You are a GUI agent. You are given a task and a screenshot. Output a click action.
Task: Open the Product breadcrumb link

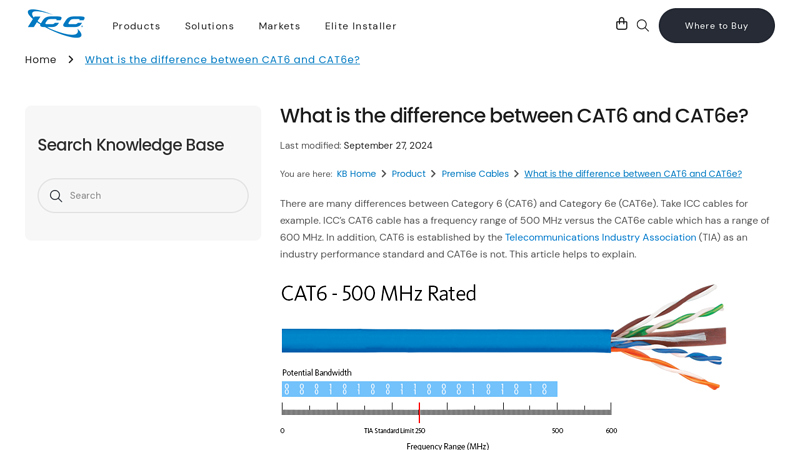point(408,174)
